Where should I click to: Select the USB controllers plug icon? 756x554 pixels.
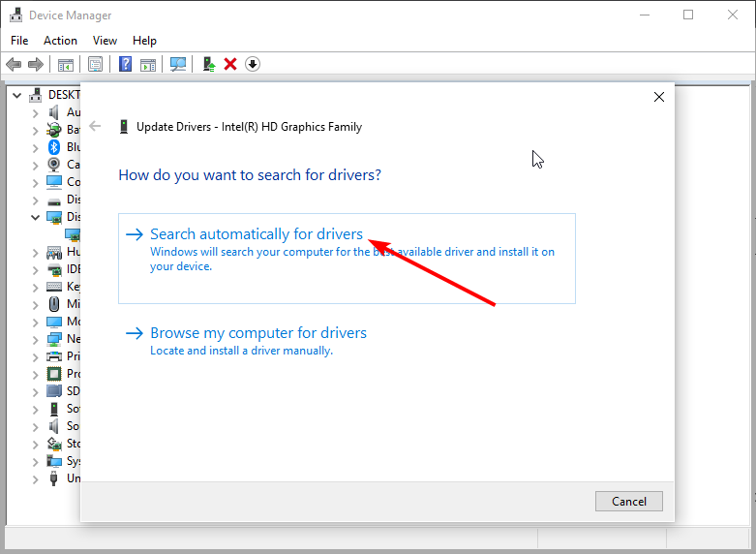(54, 478)
